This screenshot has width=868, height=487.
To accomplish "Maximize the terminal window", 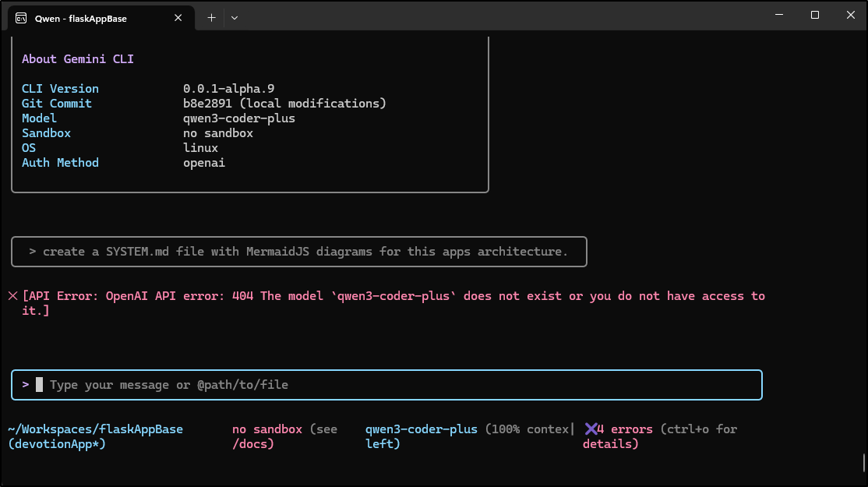I will pyautogui.click(x=815, y=15).
